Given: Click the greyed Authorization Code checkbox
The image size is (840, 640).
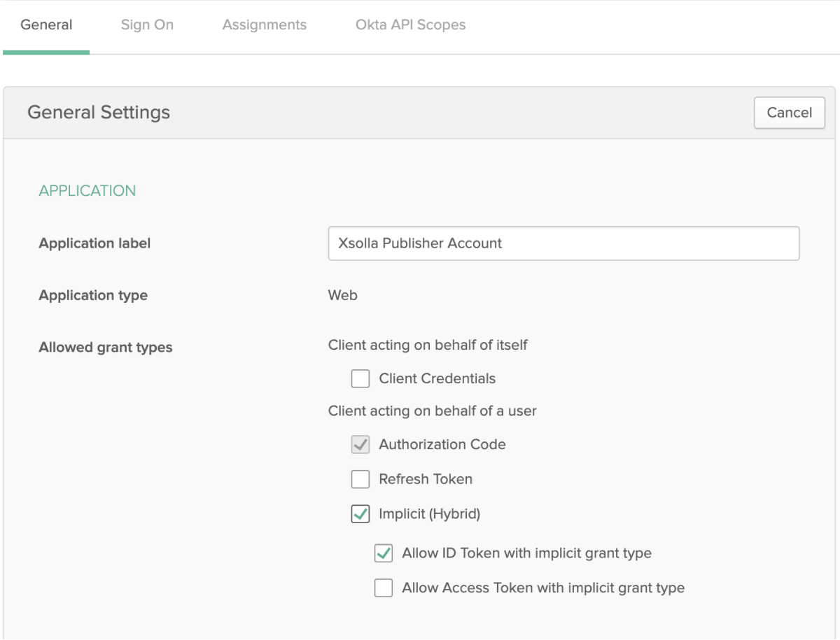Looking at the screenshot, I should (360, 445).
